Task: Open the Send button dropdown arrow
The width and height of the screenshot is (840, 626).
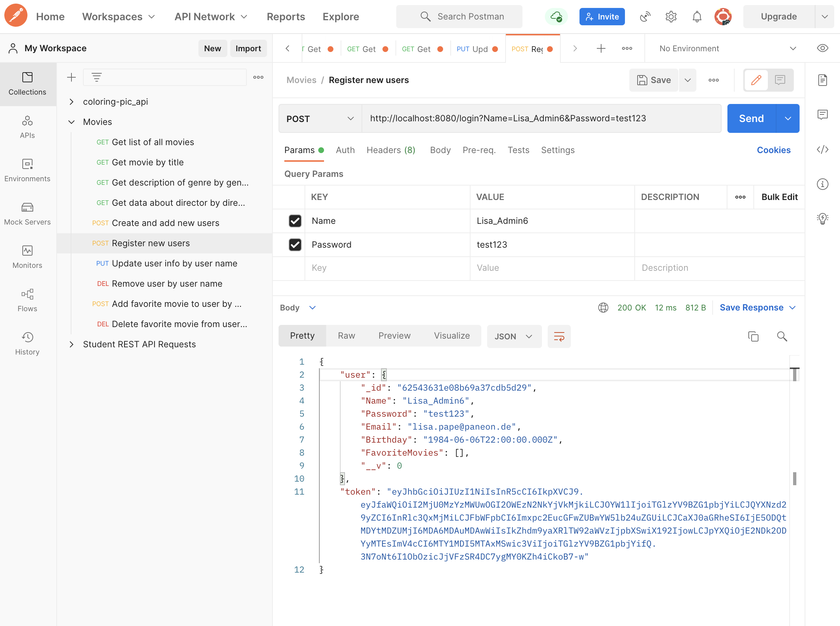Action: (788, 119)
